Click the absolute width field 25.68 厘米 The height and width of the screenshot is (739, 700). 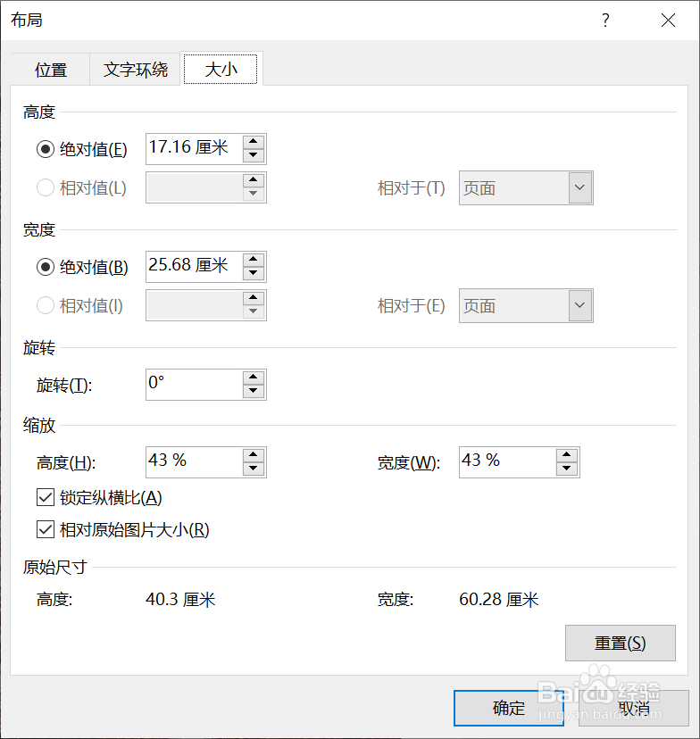click(195, 267)
